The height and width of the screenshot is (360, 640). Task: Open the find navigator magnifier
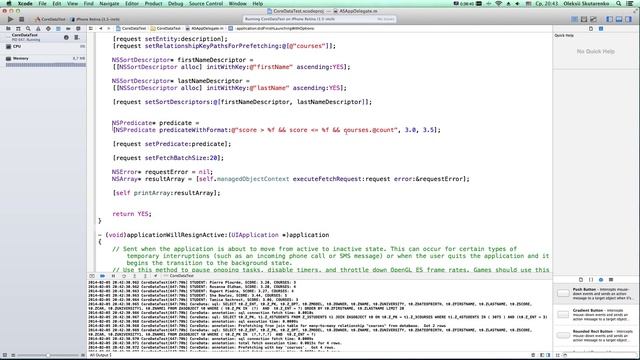click(x=28, y=29)
